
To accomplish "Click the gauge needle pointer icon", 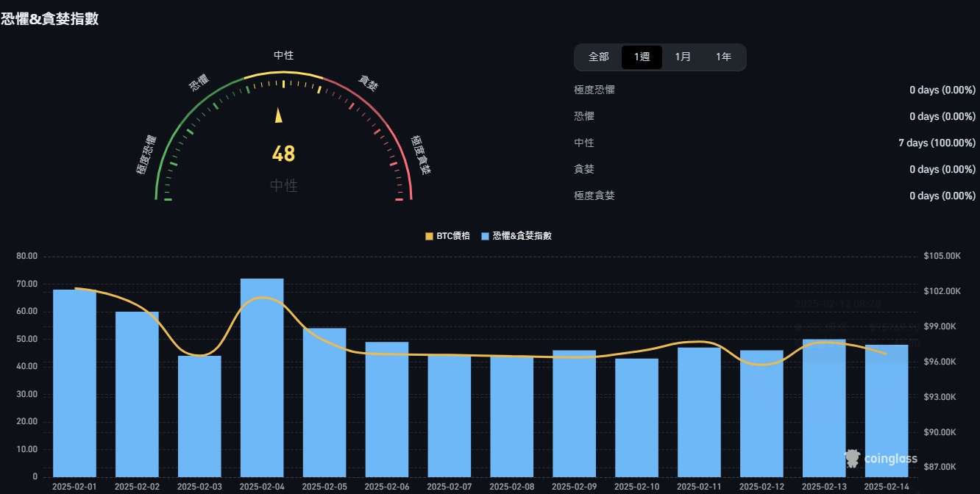I will (279, 115).
